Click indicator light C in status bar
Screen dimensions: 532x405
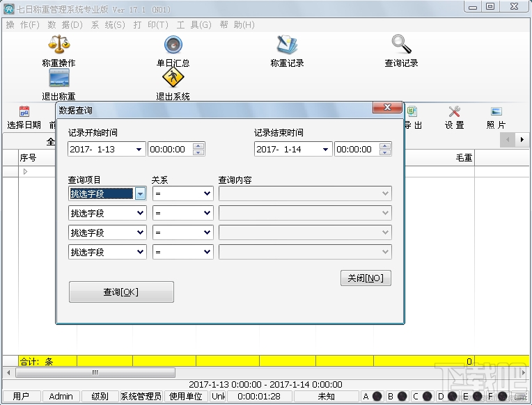coord(427,396)
